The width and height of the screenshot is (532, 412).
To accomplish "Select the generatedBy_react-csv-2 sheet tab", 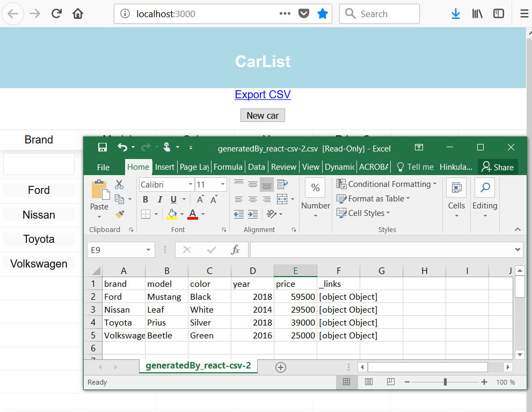I will 198,365.
